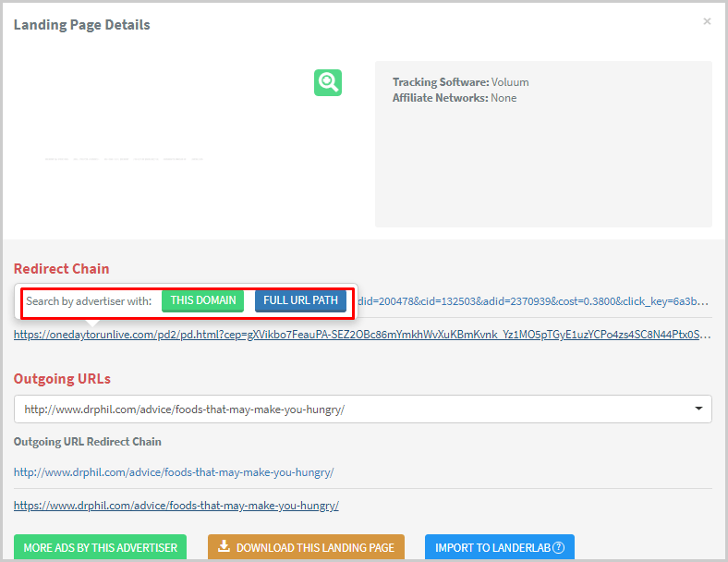Click the Tracking Software Voluum text
The height and width of the screenshot is (562, 728).
(x=460, y=82)
